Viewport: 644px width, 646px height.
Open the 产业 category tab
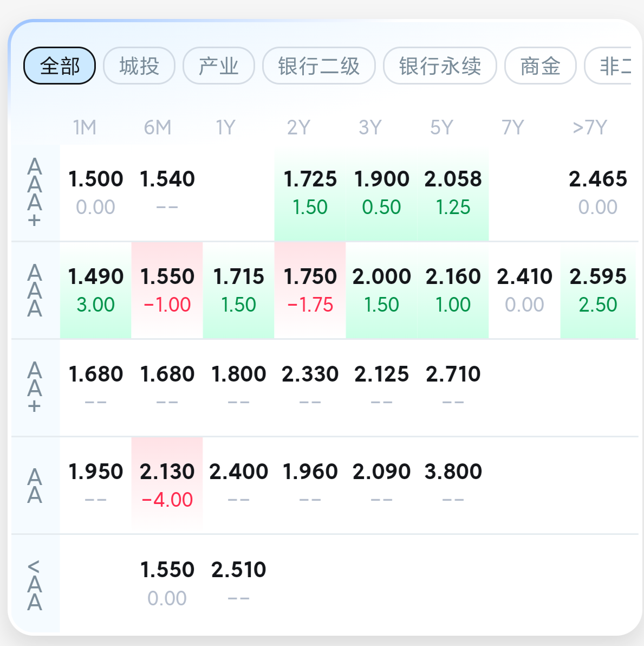click(x=219, y=66)
